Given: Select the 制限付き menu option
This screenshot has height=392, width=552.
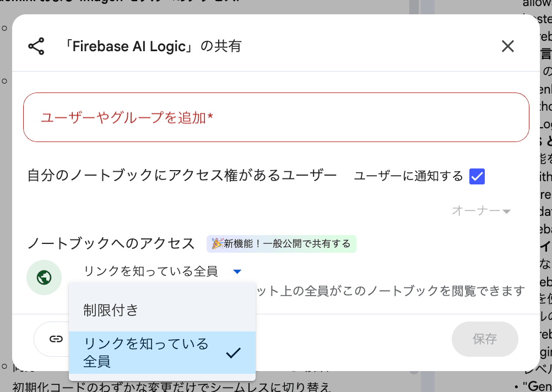Looking at the screenshot, I should click(x=162, y=310).
